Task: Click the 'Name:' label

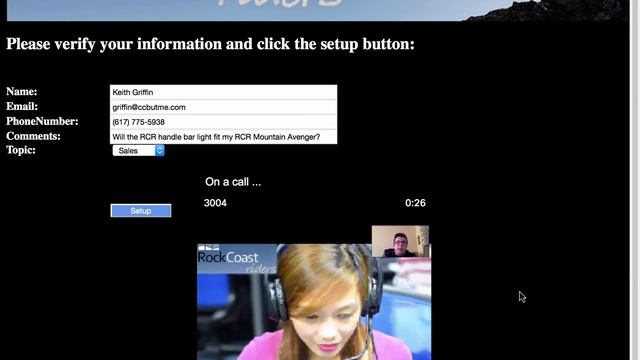Action: pos(22,91)
